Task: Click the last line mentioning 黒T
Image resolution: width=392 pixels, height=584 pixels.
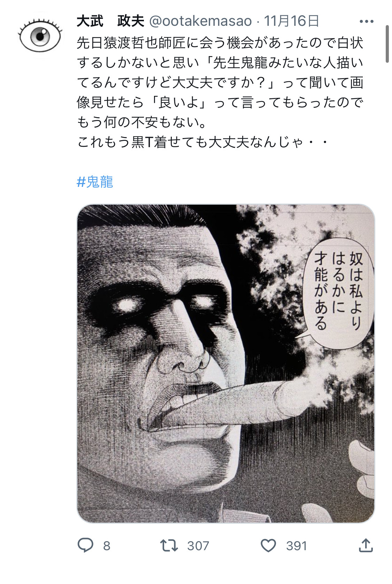Action: 203,142
